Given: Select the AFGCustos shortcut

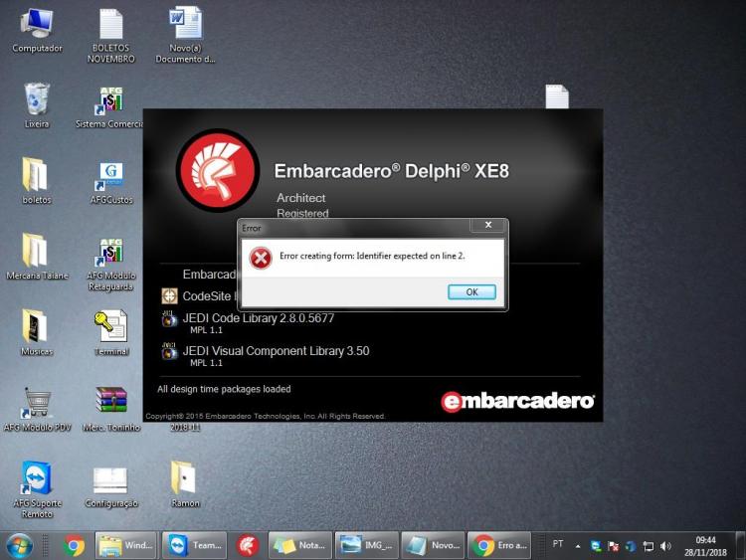Looking at the screenshot, I should coord(111,183).
